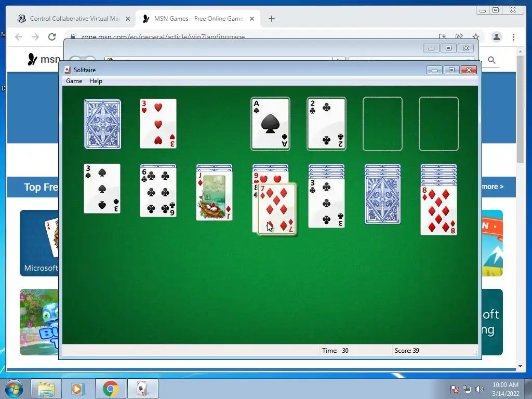Close the Control Collaborative Virtual tab
Image resolution: width=532 pixels, height=399 pixels.
[128, 19]
